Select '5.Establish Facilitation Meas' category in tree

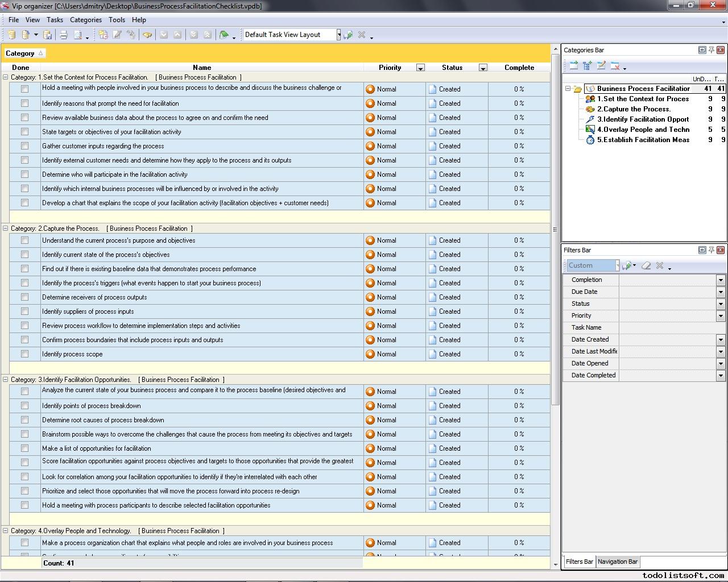tap(643, 140)
